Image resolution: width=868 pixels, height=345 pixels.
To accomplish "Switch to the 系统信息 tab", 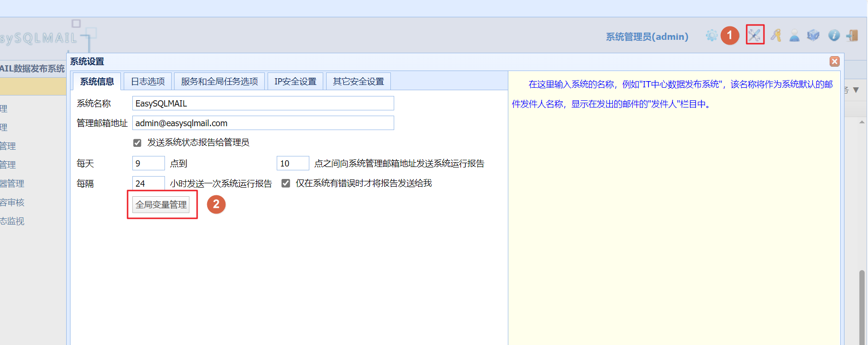I will pyautogui.click(x=97, y=82).
